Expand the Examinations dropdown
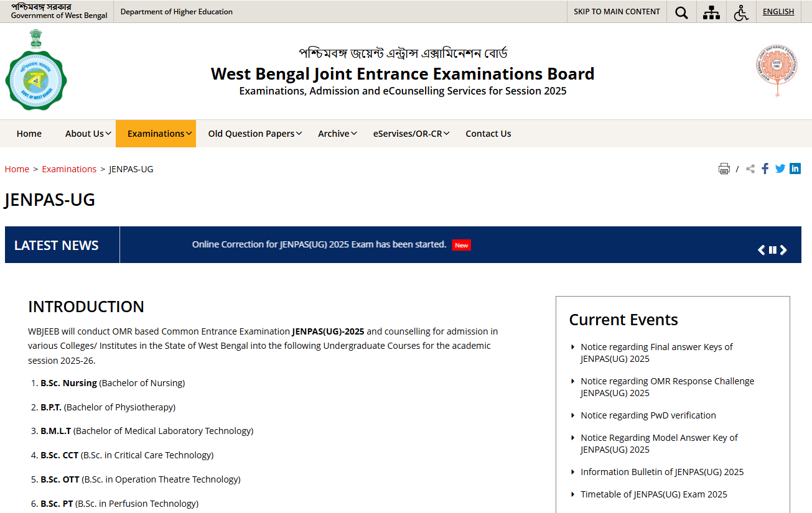 coord(156,133)
